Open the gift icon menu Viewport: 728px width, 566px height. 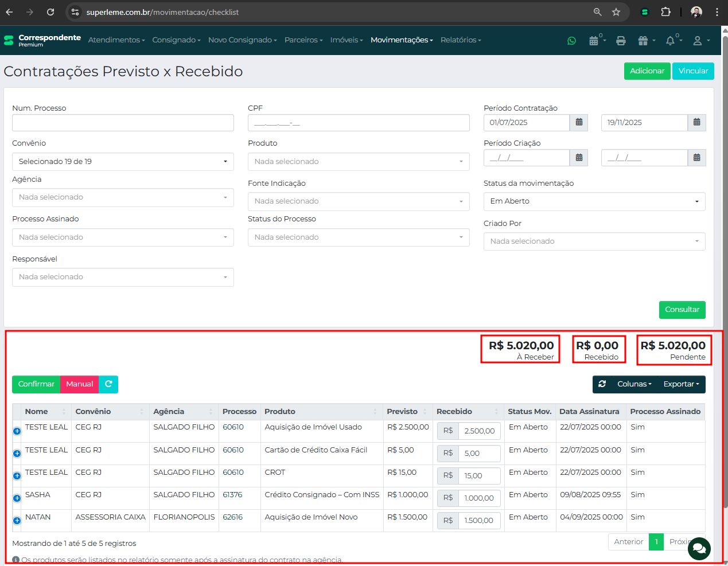(x=645, y=41)
